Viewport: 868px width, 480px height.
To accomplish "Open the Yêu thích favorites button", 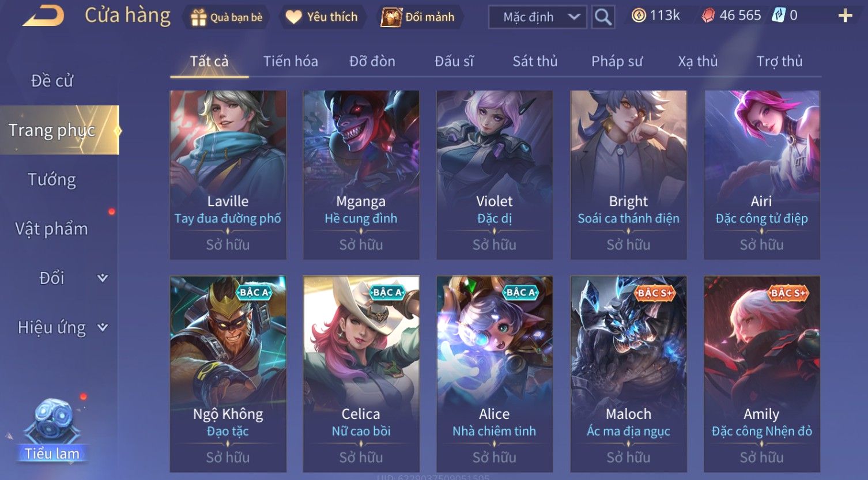I will click(x=322, y=17).
